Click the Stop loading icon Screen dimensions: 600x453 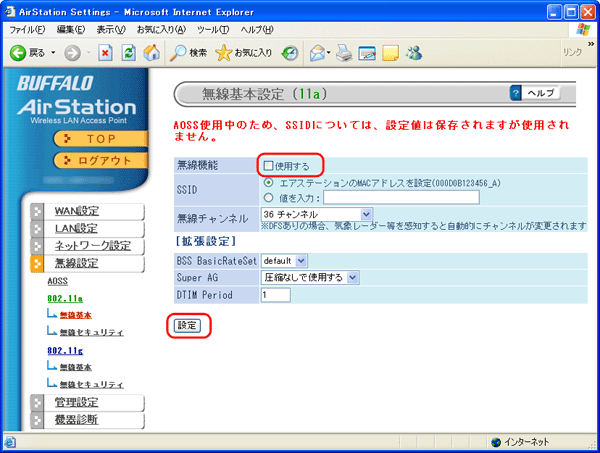(105, 53)
